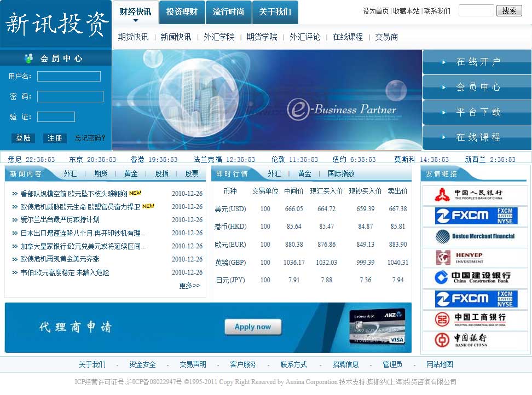Click the credit card image in banner

coord(377,327)
